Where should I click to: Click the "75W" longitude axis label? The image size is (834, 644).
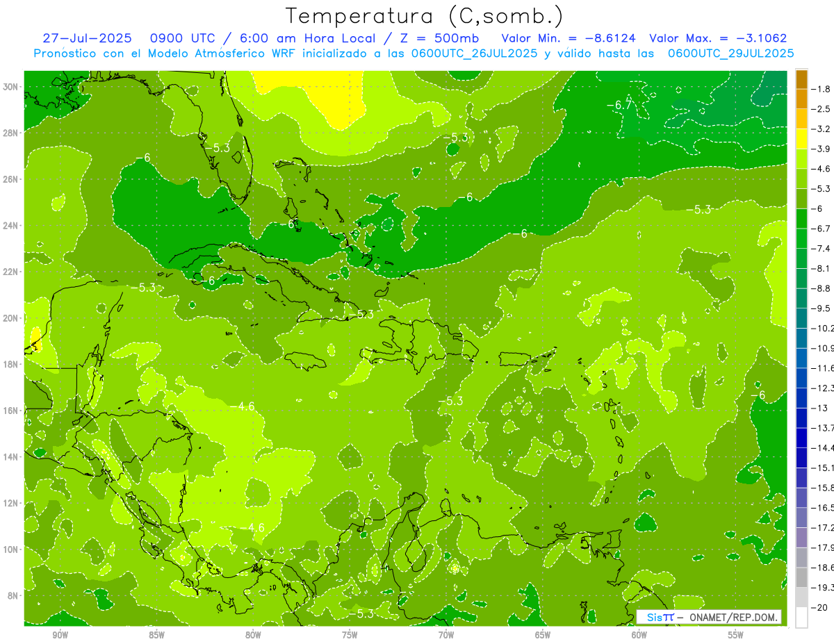tap(350, 635)
